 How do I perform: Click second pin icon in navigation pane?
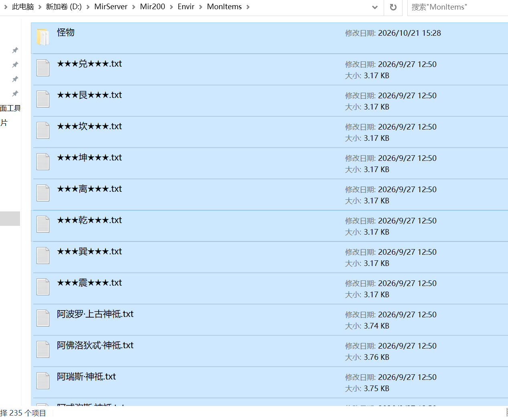15,65
